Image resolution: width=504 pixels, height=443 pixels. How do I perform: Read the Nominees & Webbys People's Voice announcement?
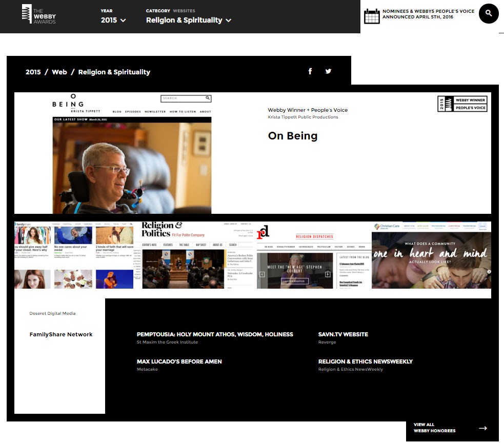click(x=428, y=14)
